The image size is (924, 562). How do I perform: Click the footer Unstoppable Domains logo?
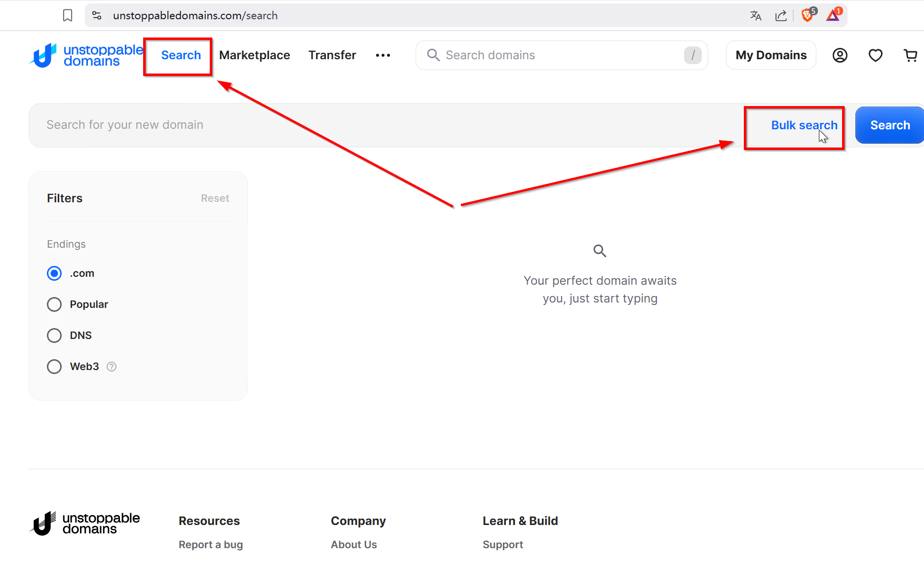click(x=85, y=524)
